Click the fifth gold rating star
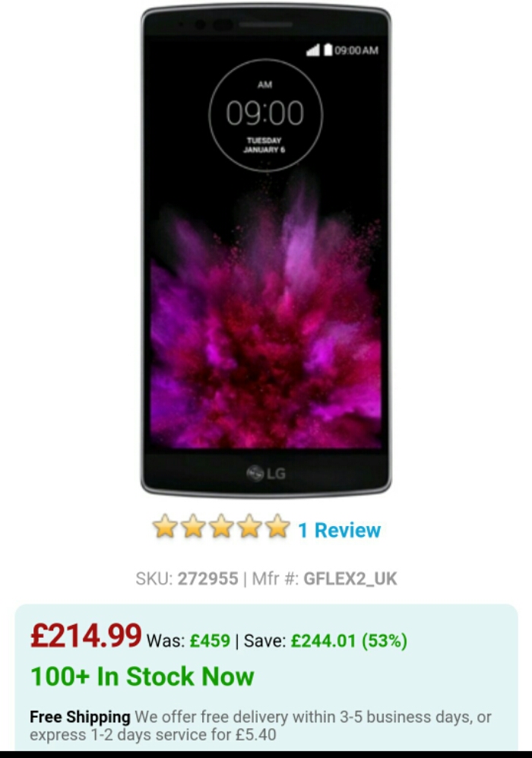532x758 pixels. [x=278, y=526]
